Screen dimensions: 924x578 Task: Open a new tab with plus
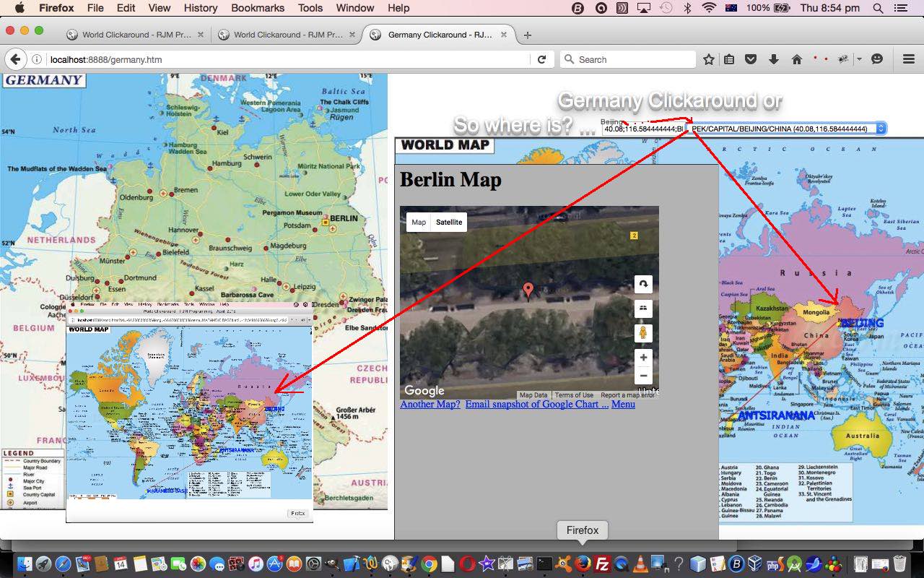(x=528, y=35)
